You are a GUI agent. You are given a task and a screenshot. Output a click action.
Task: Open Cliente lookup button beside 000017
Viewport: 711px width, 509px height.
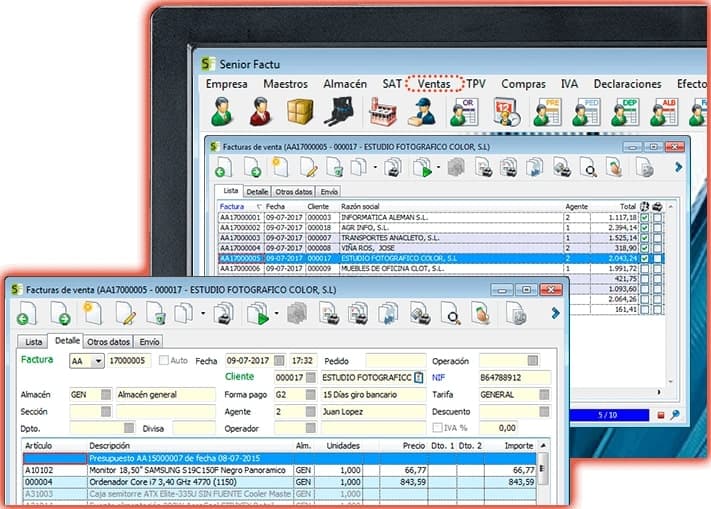pos(311,378)
